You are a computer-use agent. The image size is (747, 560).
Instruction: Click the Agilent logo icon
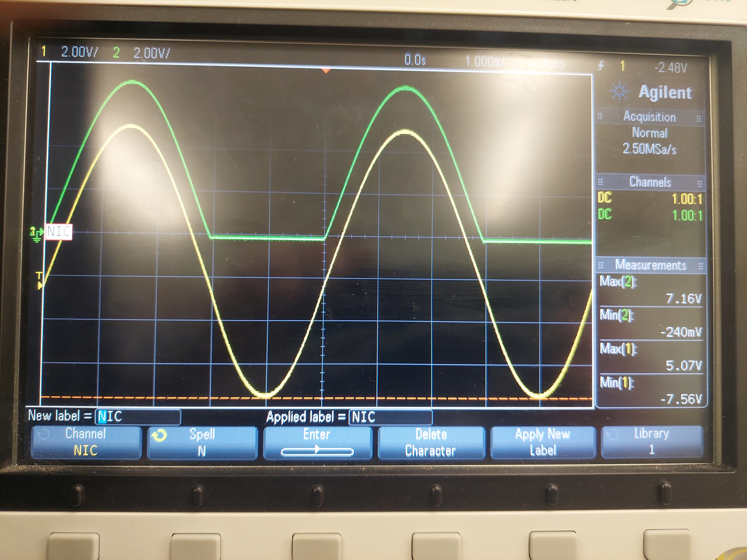(620, 92)
